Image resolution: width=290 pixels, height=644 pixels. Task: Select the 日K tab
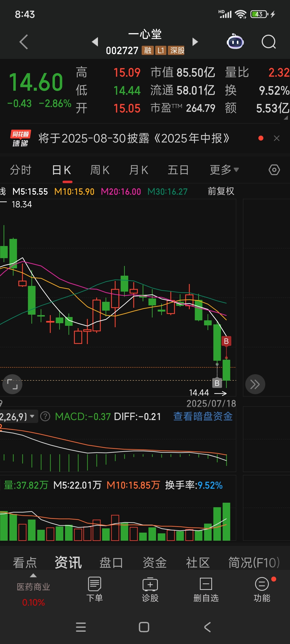point(62,170)
